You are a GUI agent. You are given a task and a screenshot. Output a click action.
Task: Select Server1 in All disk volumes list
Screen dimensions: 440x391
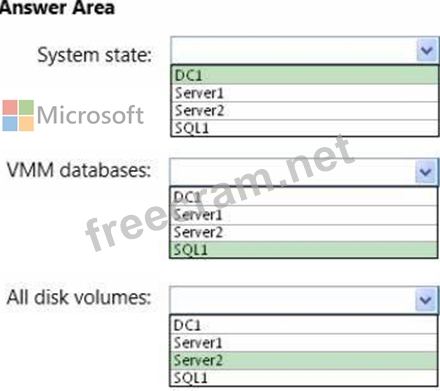[x=304, y=343]
